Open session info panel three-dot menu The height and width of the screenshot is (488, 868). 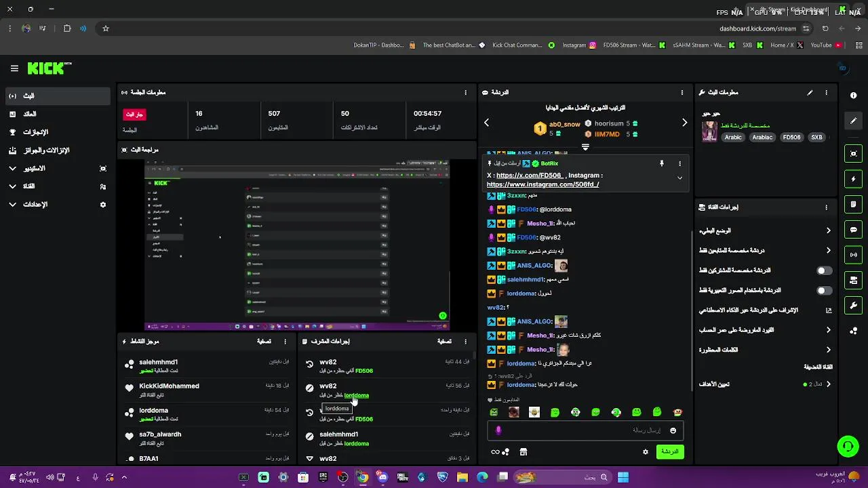pyautogui.click(x=465, y=92)
